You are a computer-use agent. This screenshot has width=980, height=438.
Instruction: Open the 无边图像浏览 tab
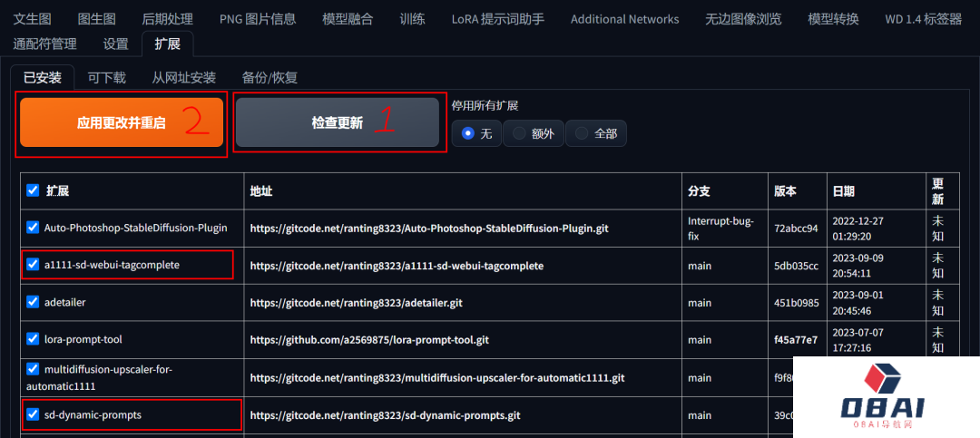point(743,19)
